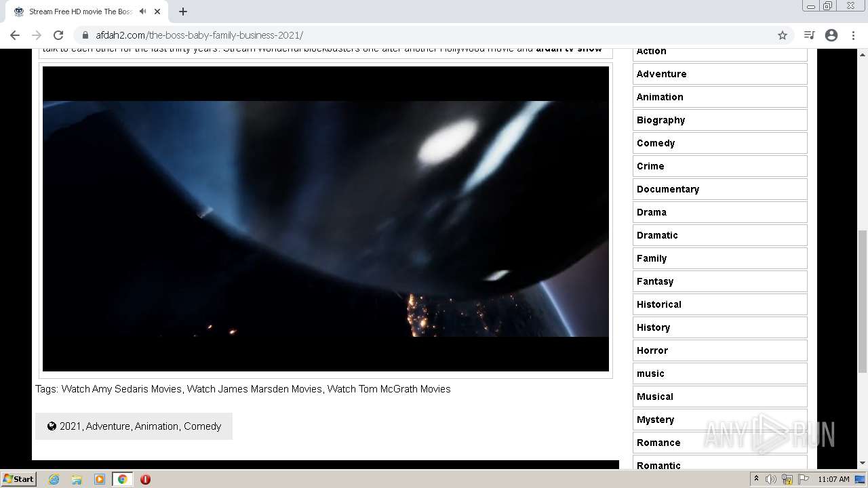Focus the address bar URL field

pyautogui.click(x=434, y=35)
